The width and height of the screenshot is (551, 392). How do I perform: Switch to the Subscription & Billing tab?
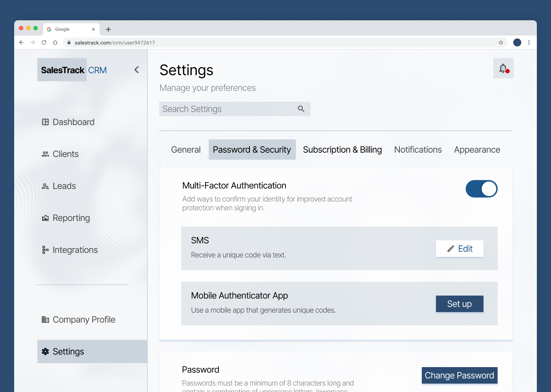pos(342,149)
